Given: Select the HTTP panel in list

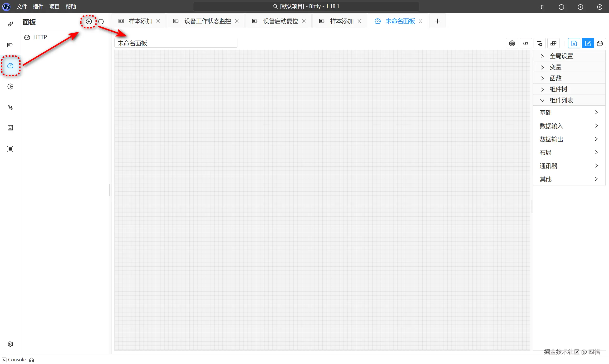Looking at the screenshot, I should [x=40, y=37].
